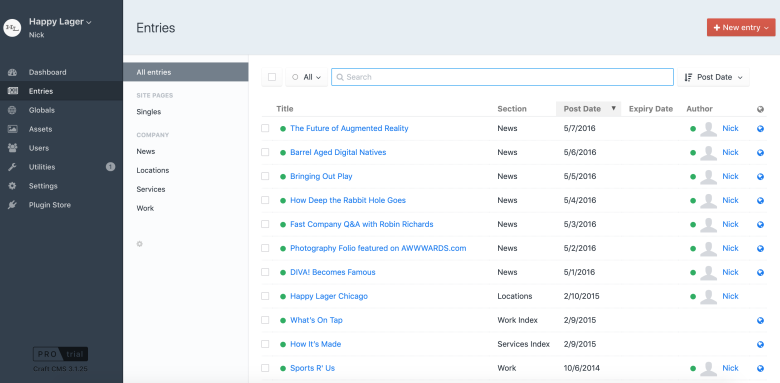Click the PRO trial edition badge
The image size is (780, 383).
coord(61,354)
